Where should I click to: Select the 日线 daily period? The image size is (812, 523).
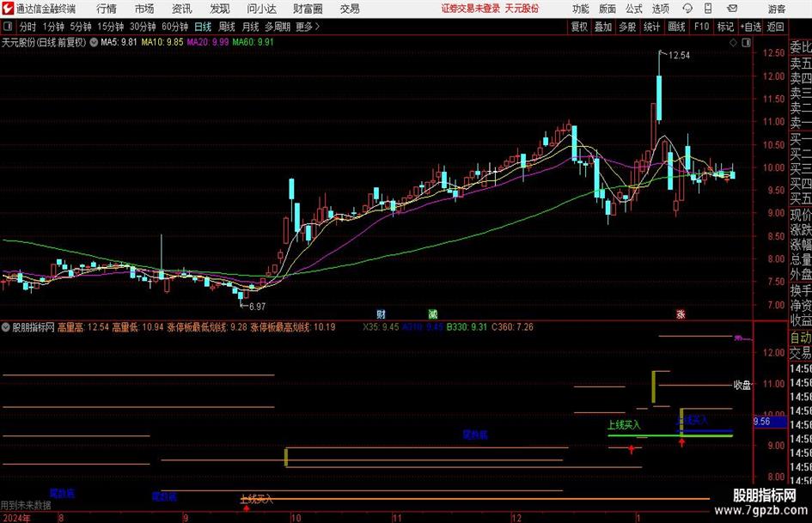click(x=203, y=27)
